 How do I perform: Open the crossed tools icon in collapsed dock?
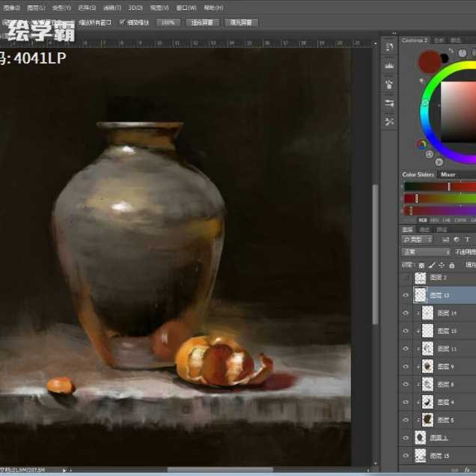[389, 122]
